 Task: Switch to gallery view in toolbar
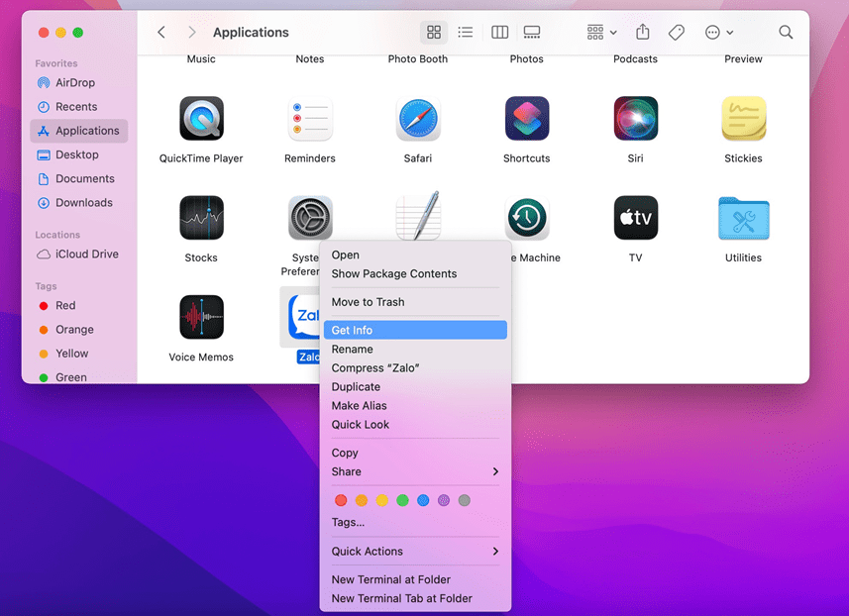pyautogui.click(x=532, y=33)
